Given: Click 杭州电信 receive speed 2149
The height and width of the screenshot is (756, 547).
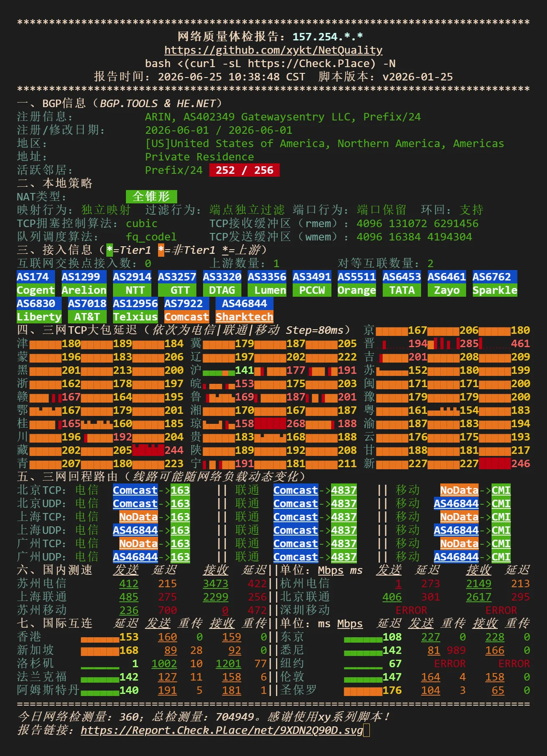Looking at the screenshot, I should 479,583.
